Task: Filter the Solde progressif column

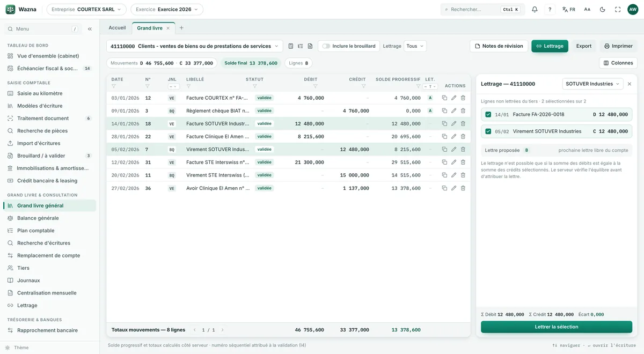Action: click(418, 86)
